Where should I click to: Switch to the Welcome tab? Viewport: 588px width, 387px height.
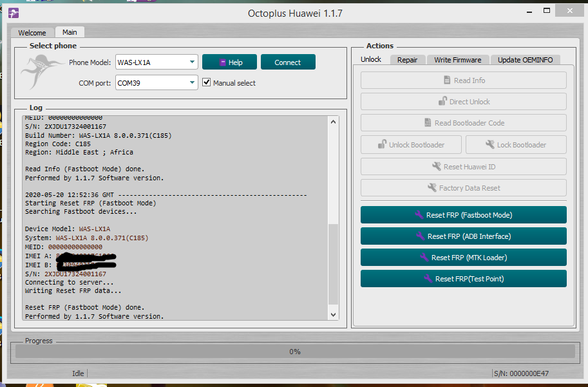click(x=32, y=33)
